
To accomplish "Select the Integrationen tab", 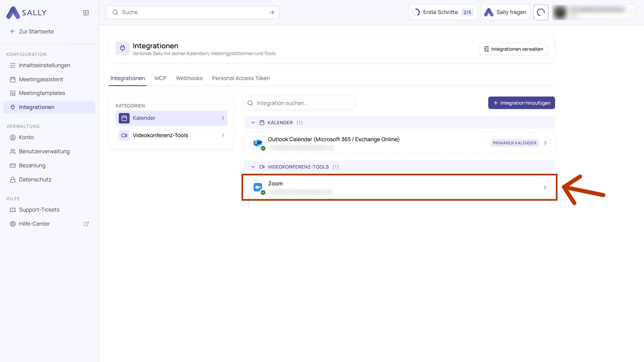I will [x=128, y=78].
